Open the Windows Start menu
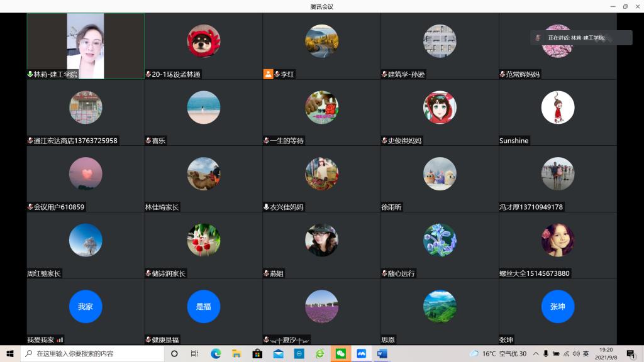Viewport: 644px width, 362px height. [10, 354]
